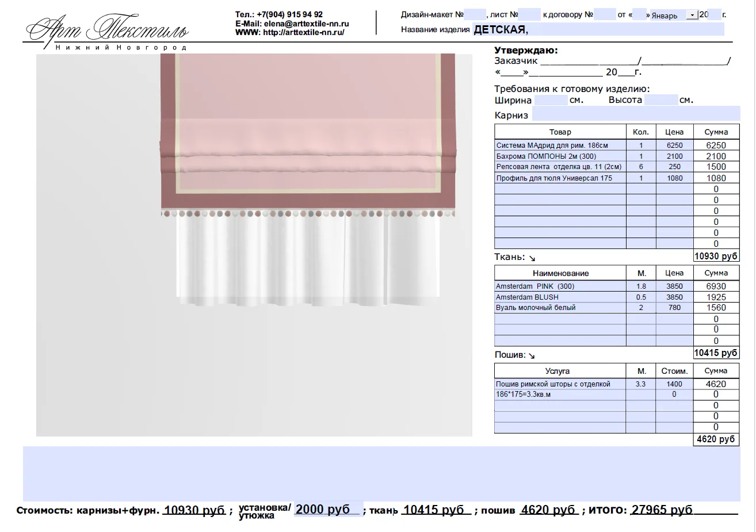The image size is (756, 532).
Task: Select cell Бахрома ПОМПОНЫ 2м (300)
Action: (x=560, y=156)
